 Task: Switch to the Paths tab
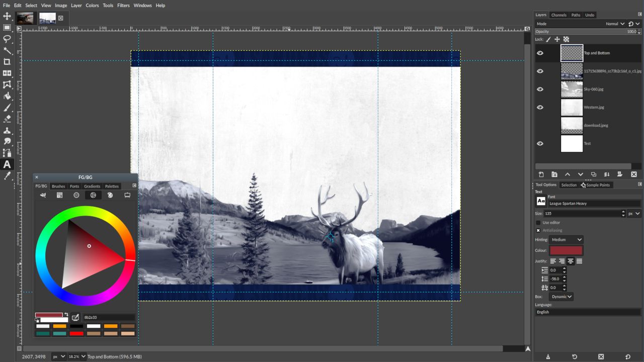coord(576,15)
